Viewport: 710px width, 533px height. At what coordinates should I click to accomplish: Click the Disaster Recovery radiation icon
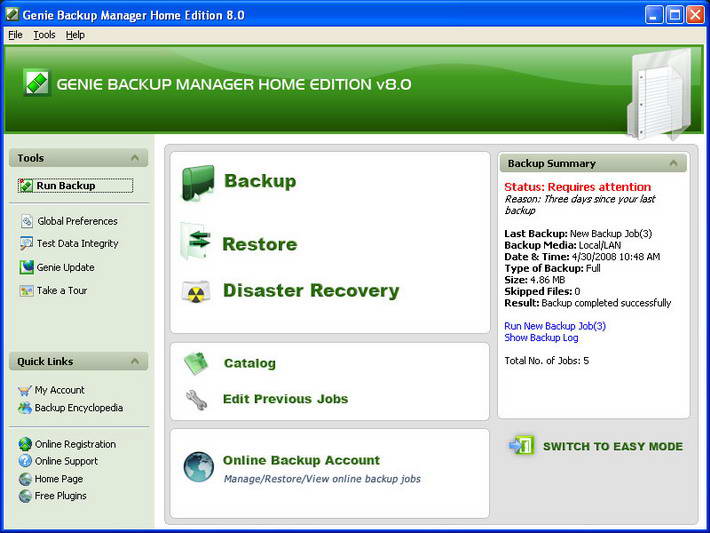pyautogui.click(x=196, y=292)
